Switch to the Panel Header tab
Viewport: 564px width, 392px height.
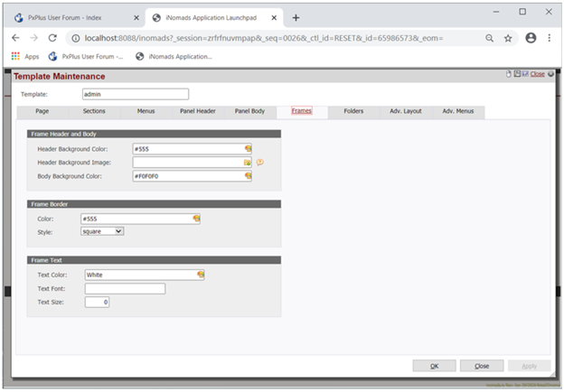198,111
